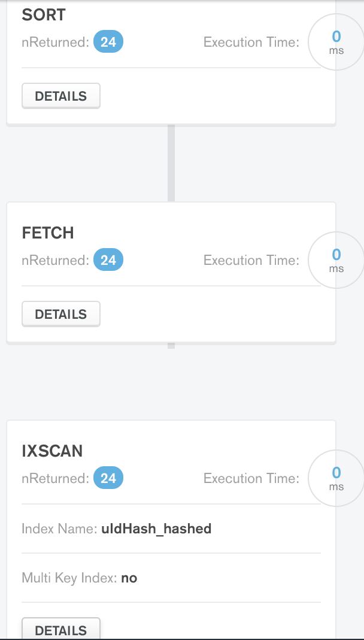Select the uIdHash_hashed index name
This screenshot has width=364, height=640.
pos(156,529)
